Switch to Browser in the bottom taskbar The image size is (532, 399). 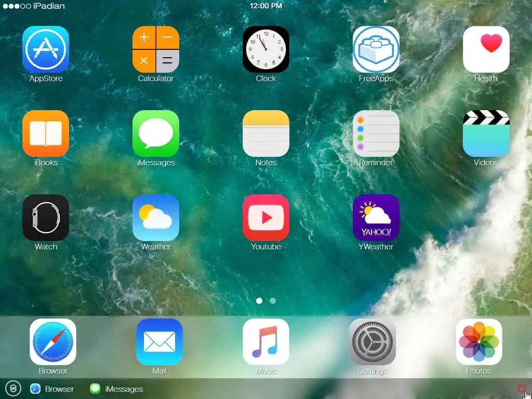[x=52, y=389]
